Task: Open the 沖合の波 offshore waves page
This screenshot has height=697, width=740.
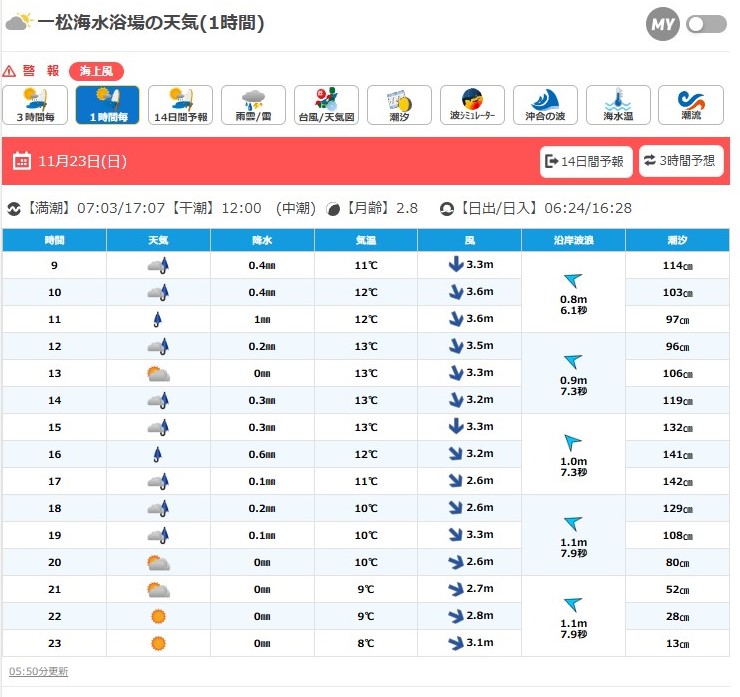Action: click(x=545, y=105)
